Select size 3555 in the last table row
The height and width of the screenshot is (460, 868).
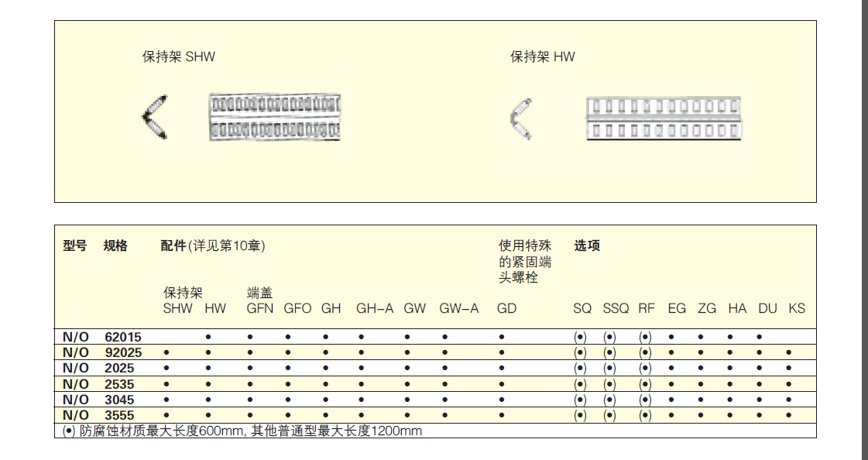pyautogui.click(x=119, y=415)
